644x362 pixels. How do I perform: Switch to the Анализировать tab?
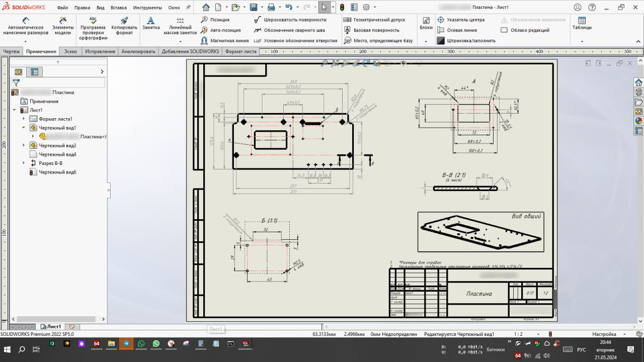[x=138, y=51]
